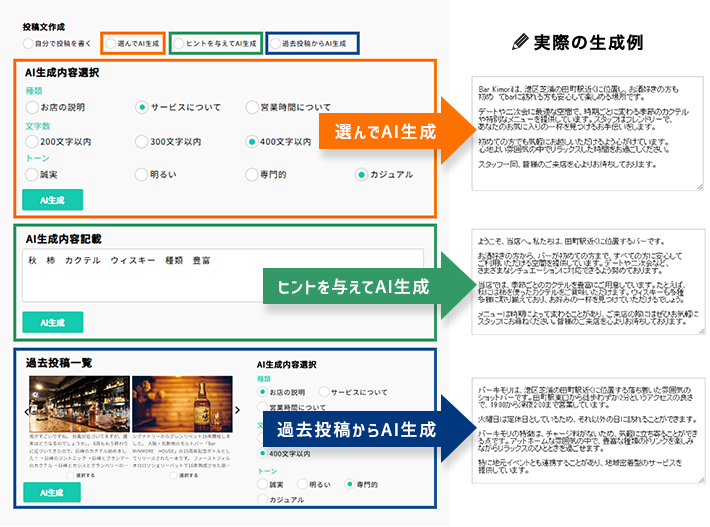Choose the 明るい tone in the orange panel
The height and width of the screenshot is (527, 710).
[x=142, y=174]
